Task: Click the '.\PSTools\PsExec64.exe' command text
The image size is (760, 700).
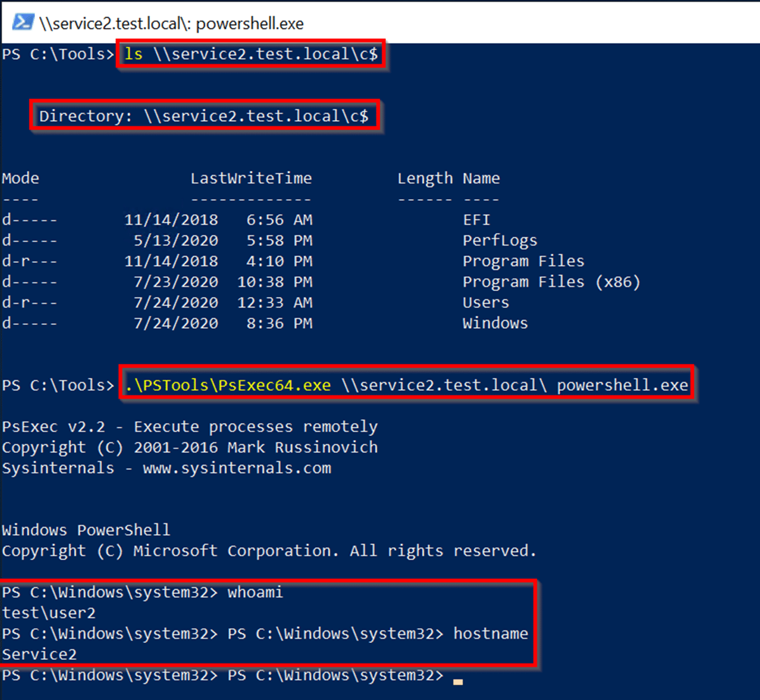Action: click(228, 385)
